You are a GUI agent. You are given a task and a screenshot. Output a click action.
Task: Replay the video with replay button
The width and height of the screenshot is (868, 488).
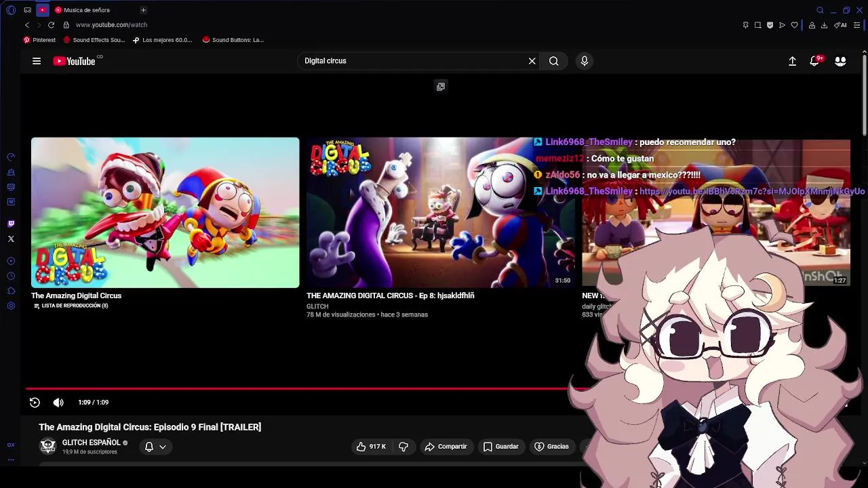point(35,403)
